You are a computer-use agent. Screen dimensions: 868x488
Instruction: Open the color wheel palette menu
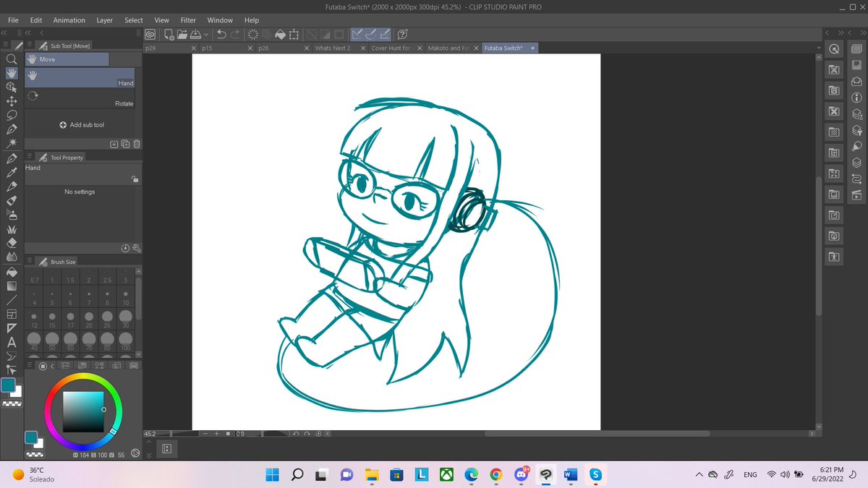click(29, 366)
